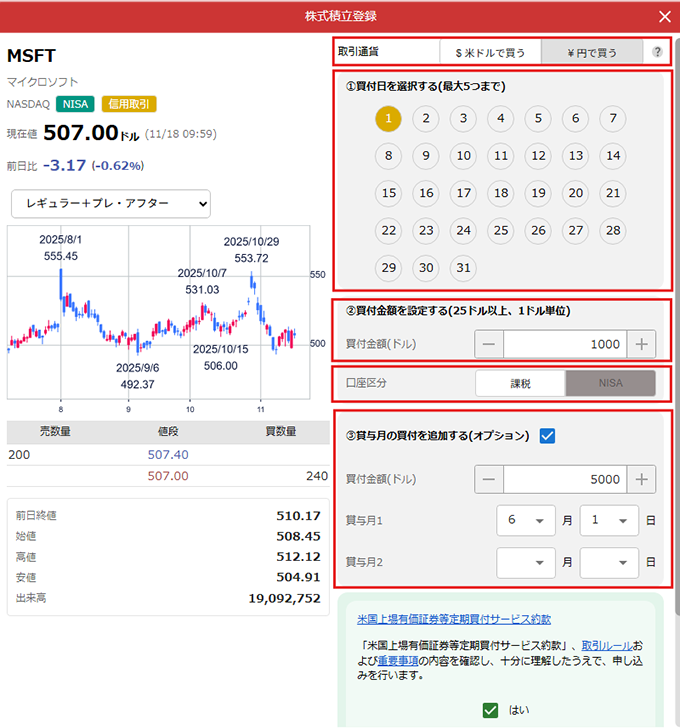
Task: Select the 課税 account type
Action: [x=520, y=383]
